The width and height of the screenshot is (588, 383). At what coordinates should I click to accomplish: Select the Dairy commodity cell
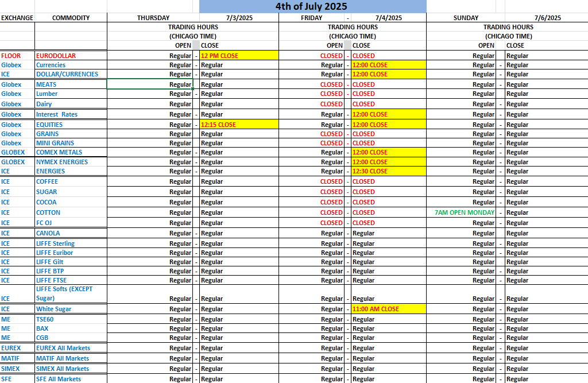[x=71, y=104]
